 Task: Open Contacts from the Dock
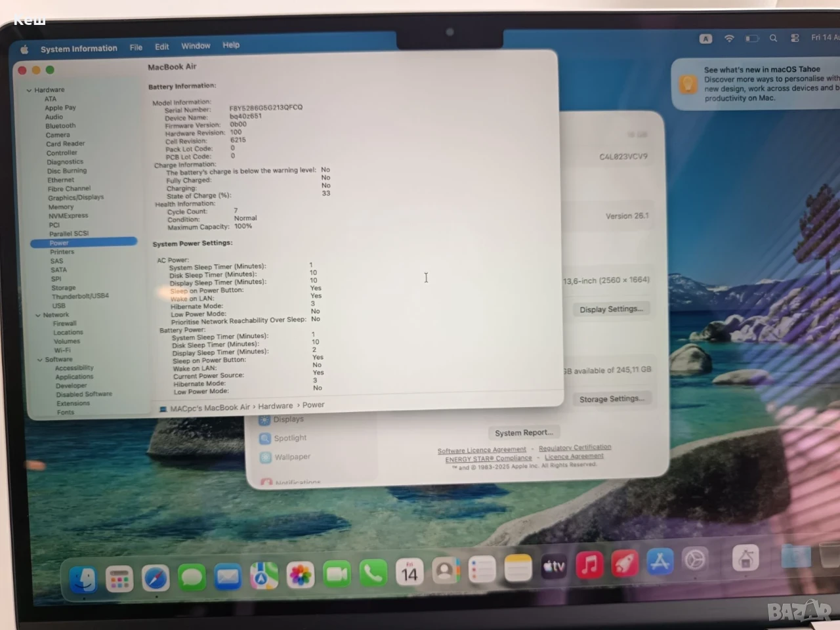pyautogui.click(x=446, y=572)
